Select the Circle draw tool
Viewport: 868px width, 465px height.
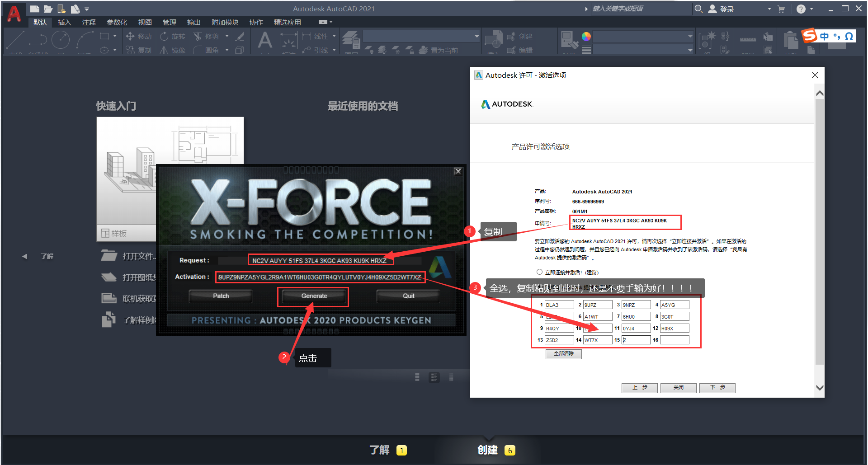(61, 40)
